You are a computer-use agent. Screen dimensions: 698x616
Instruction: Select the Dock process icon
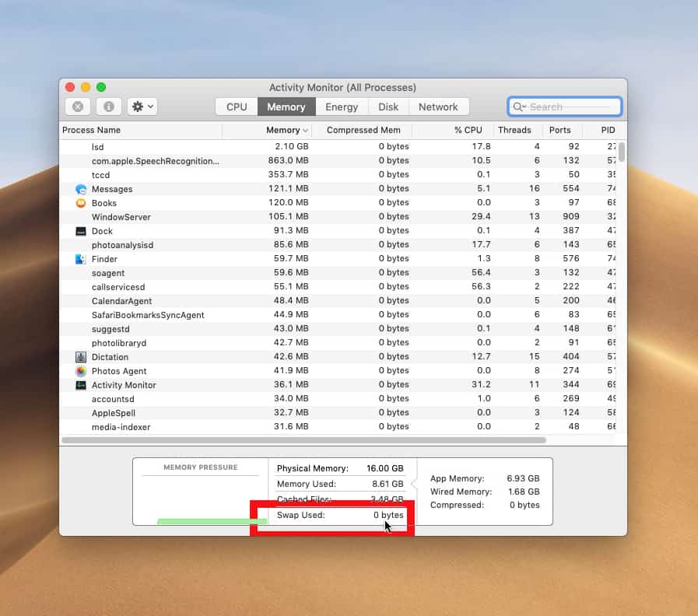coord(81,231)
